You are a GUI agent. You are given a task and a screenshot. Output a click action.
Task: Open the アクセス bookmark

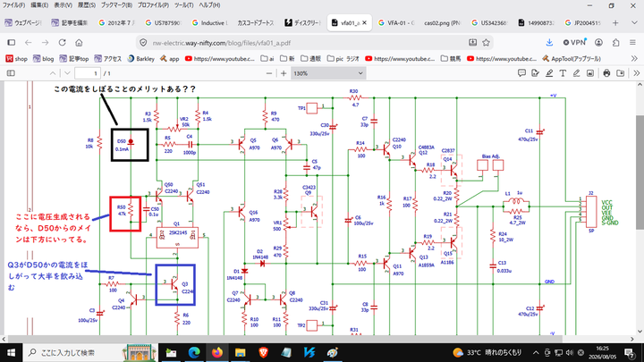coord(108,59)
